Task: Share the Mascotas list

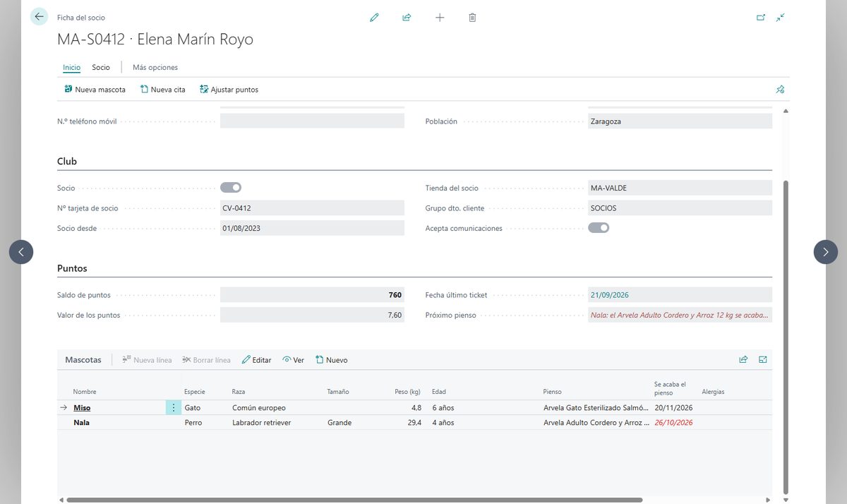Action: pos(743,359)
